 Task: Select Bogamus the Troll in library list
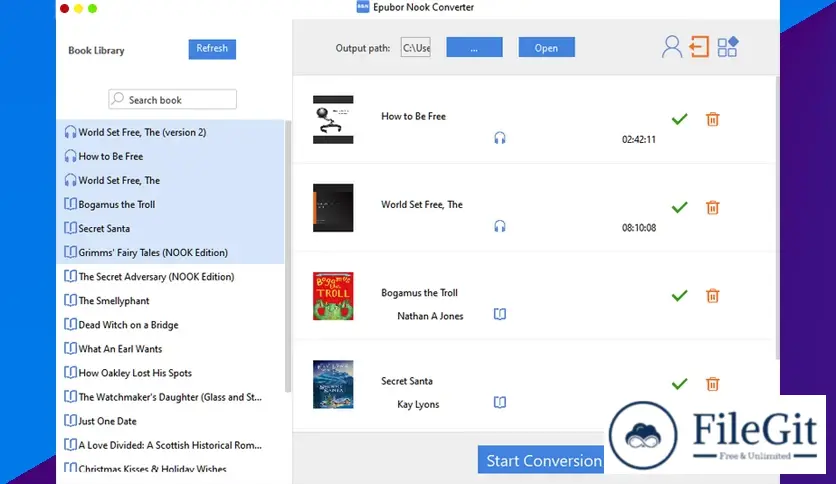tap(170, 204)
